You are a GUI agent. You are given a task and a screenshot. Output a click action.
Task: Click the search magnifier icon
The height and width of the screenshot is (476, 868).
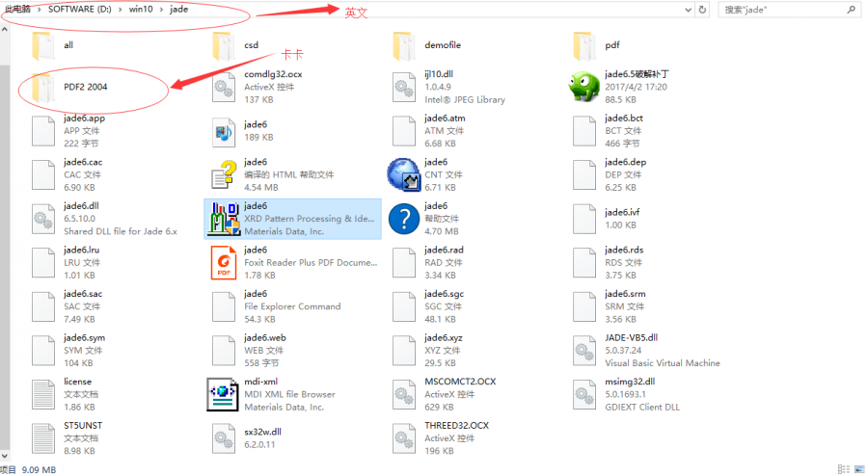click(x=851, y=10)
